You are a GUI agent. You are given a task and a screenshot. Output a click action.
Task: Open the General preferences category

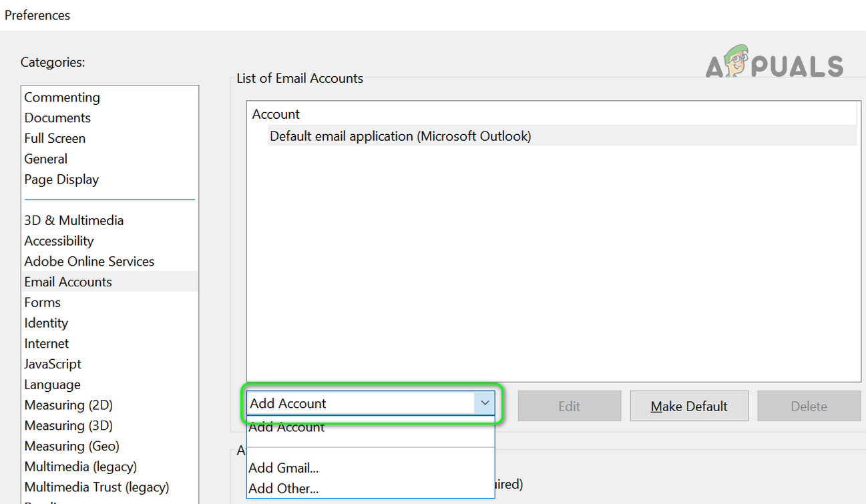coord(46,159)
